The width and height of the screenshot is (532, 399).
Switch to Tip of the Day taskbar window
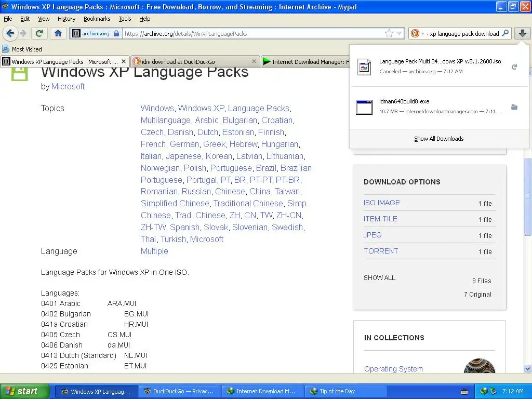click(x=346, y=391)
